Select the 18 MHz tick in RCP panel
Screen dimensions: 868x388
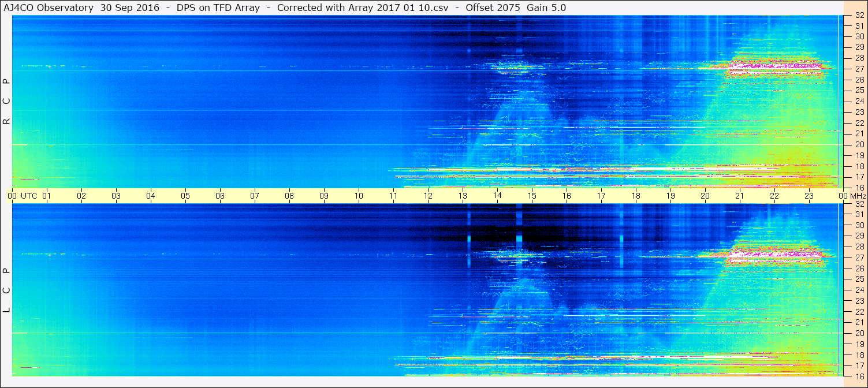859,166
